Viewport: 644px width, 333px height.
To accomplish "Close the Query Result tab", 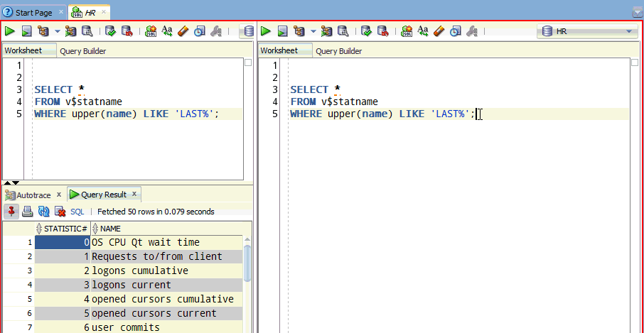I will [x=134, y=194].
